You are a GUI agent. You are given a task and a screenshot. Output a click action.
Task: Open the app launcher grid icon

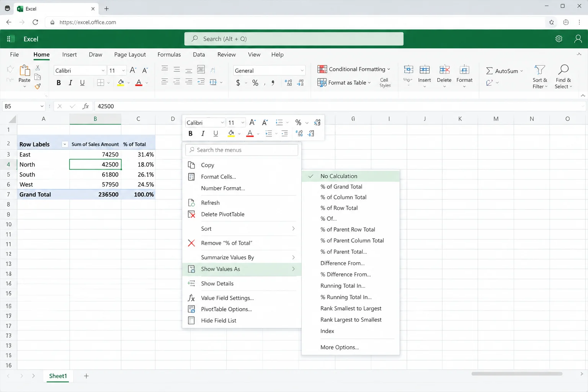coord(11,39)
